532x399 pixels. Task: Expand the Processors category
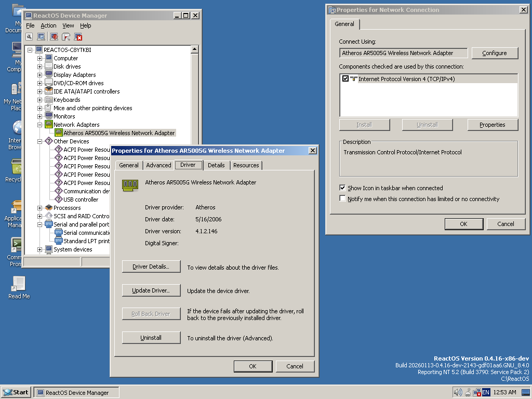coord(39,207)
